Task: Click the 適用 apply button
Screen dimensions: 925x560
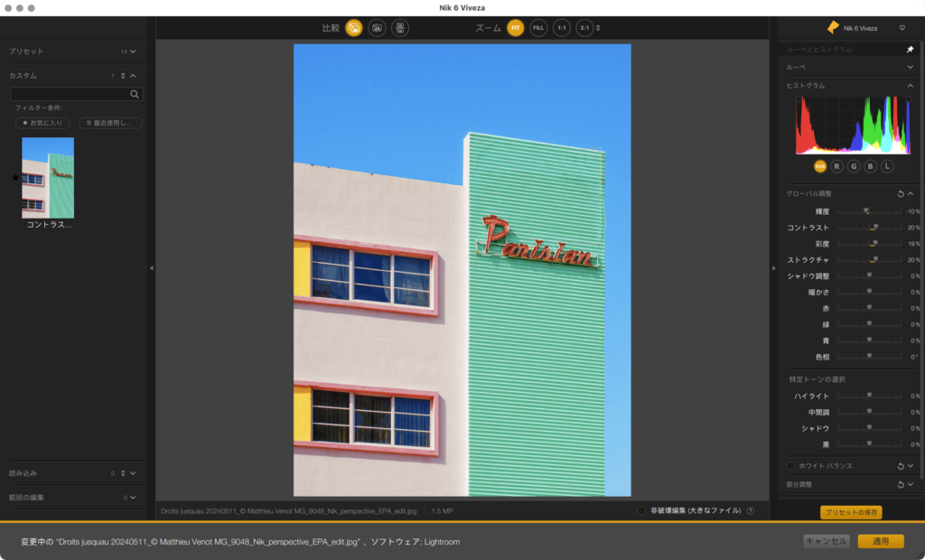Action: pyautogui.click(x=880, y=541)
